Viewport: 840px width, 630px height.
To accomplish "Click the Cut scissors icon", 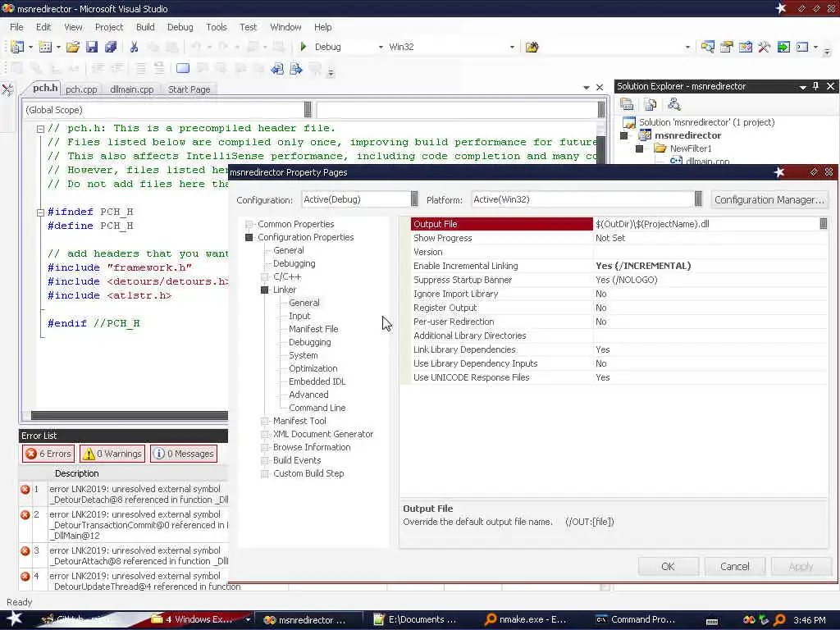I will click(x=134, y=47).
